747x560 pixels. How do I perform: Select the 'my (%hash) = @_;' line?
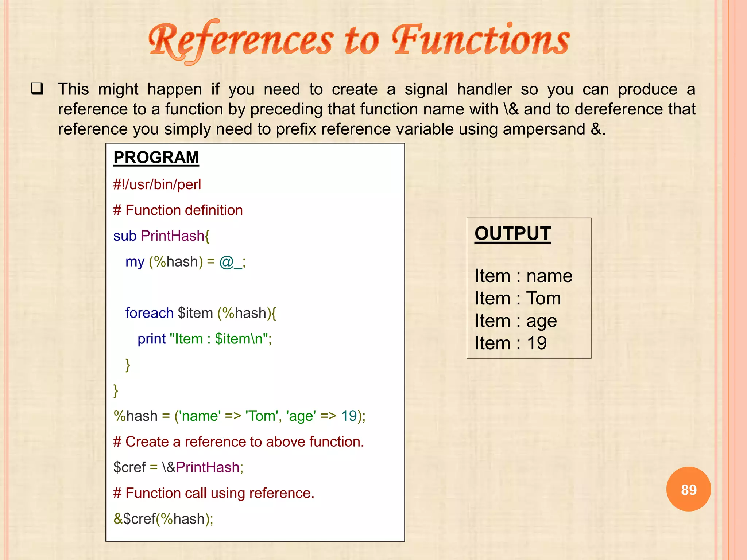[x=186, y=262]
